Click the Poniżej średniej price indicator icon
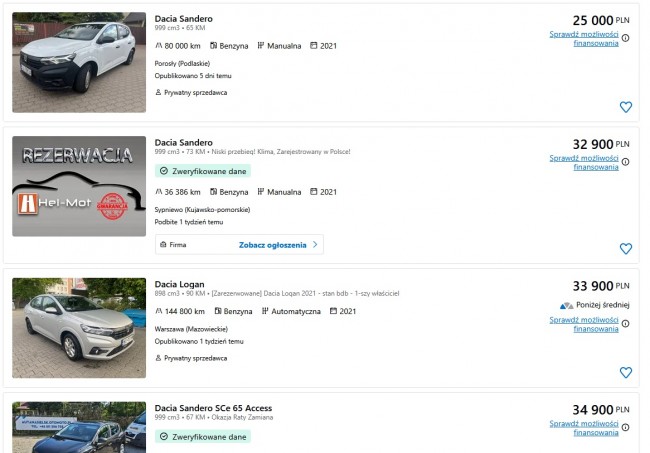The width and height of the screenshot is (650, 453). coord(566,305)
